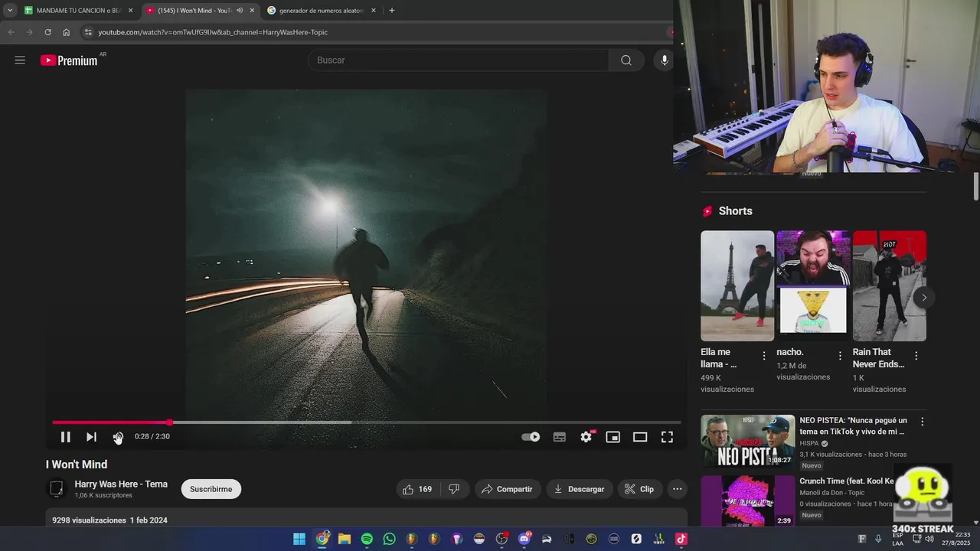This screenshot has height=551, width=980.
Task: Enter fullscreen mode in the player
Action: [x=667, y=437]
